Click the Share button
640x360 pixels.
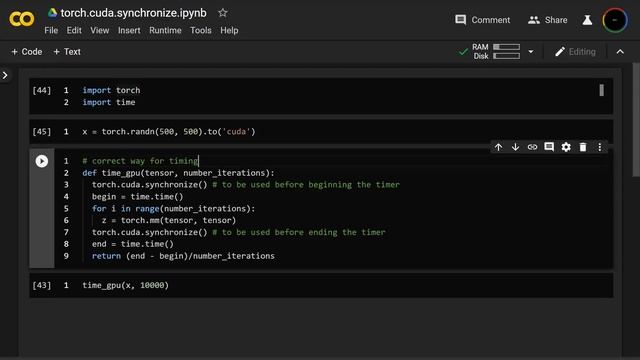tap(547, 20)
